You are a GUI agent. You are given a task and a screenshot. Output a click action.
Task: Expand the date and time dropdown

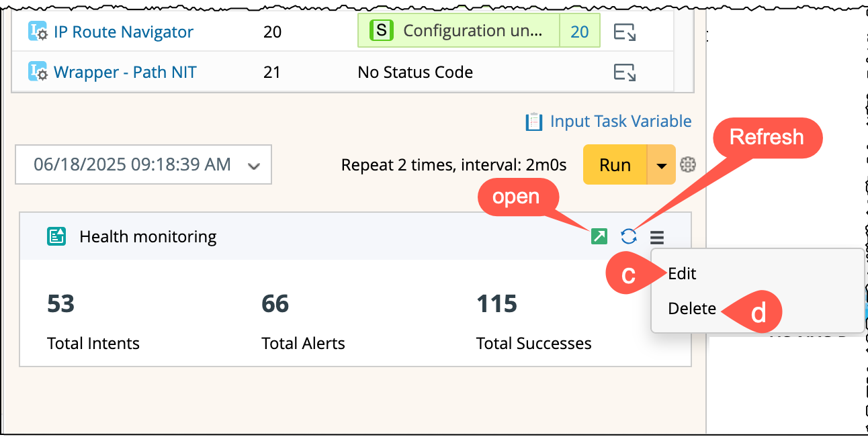[253, 165]
